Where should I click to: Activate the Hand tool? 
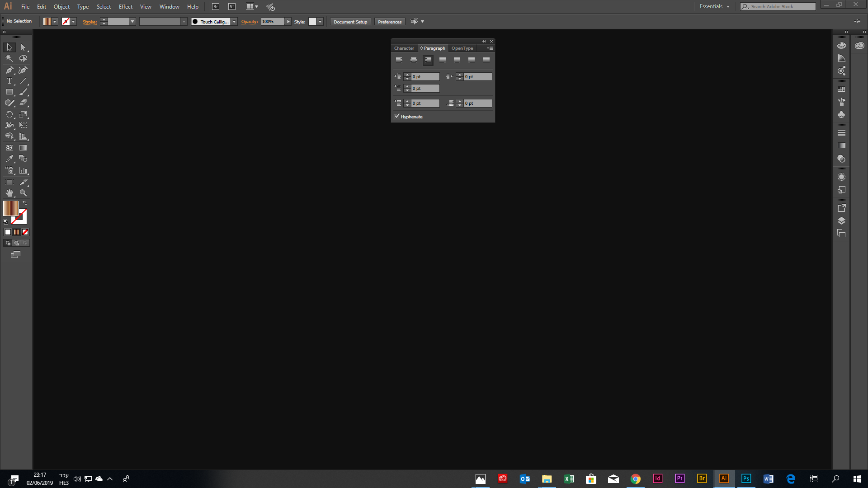9,192
